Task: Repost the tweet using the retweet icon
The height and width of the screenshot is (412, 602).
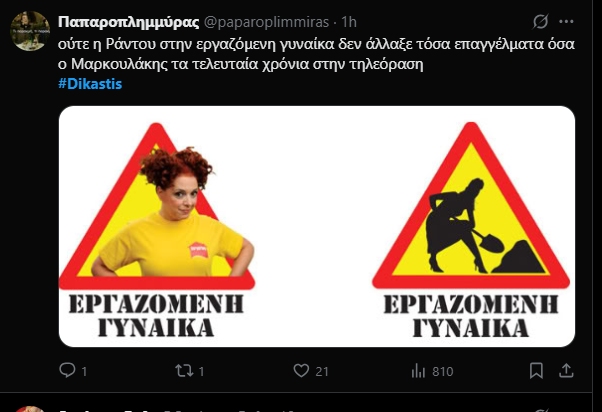Action: point(184,371)
